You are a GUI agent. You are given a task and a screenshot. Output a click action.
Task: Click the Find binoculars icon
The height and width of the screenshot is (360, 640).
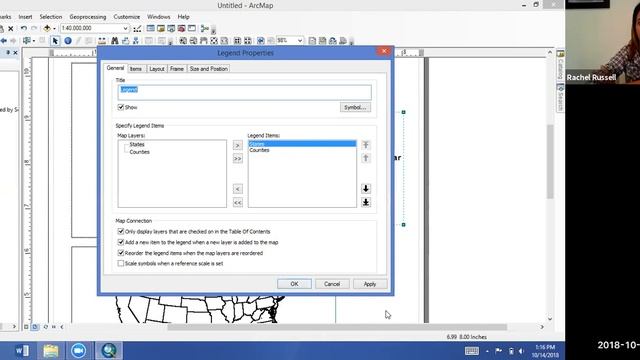115,41
